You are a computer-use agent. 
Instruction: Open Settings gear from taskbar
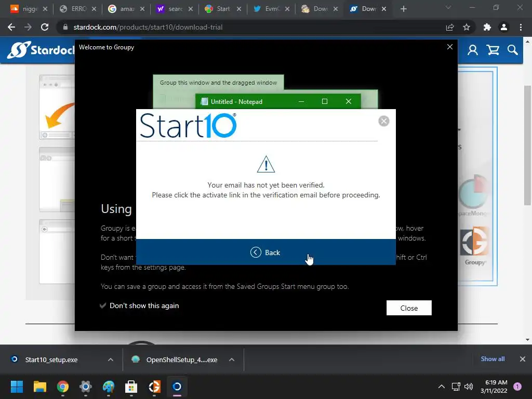click(86, 387)
